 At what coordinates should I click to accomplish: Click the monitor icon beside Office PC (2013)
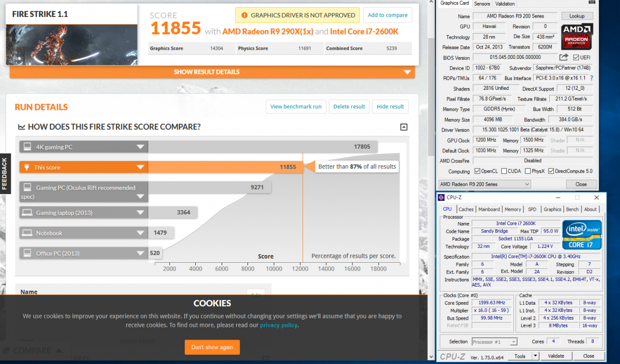28,253
